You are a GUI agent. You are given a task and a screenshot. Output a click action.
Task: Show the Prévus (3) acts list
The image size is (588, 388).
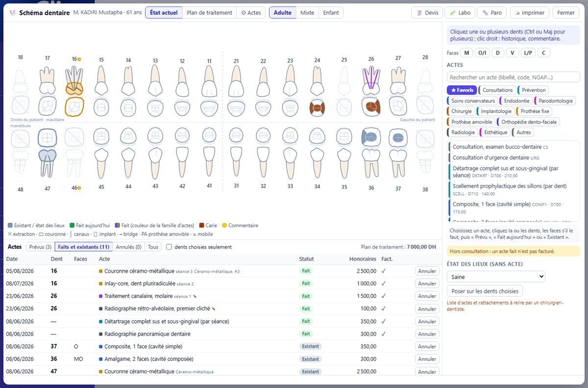40,247
